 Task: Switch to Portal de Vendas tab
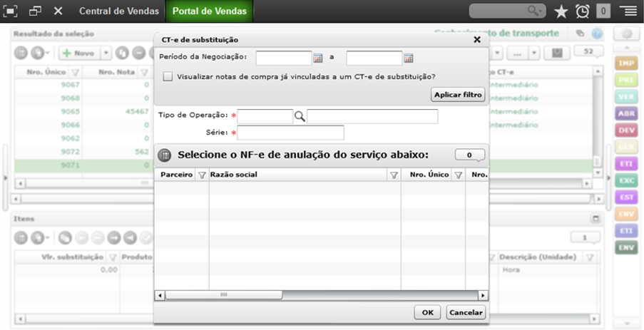click(x=210, y=11)
